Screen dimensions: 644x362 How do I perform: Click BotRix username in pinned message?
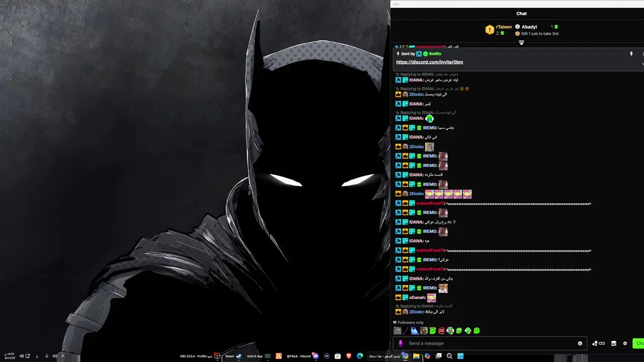(435, 54)
